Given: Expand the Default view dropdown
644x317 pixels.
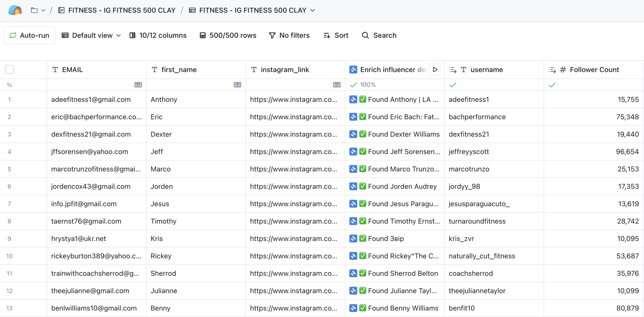Looking at the screenshot, I should [x=92, y=35].
